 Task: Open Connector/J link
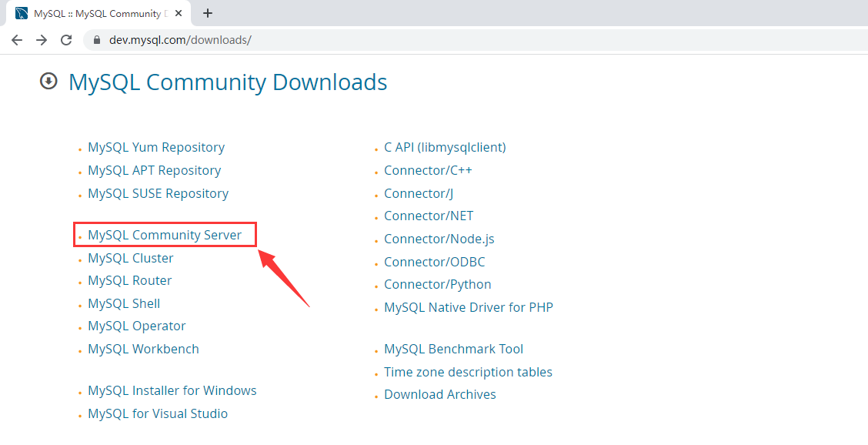[419, 193]
